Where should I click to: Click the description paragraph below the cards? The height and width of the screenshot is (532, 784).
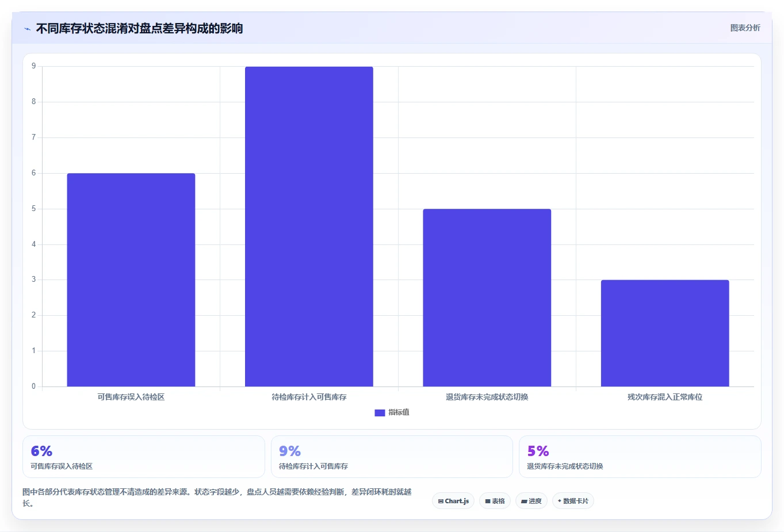[217, 497]
